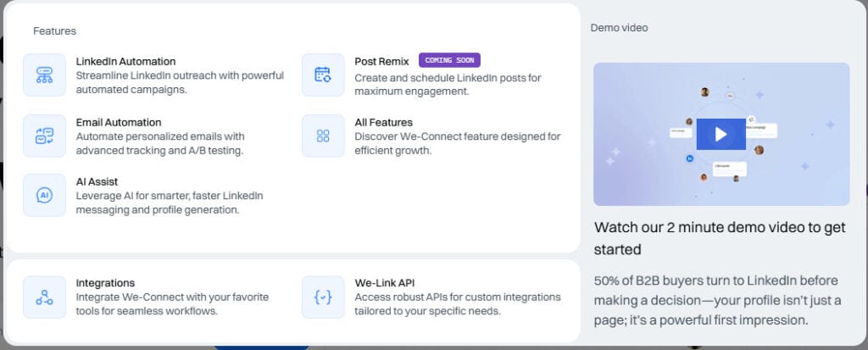Viewport: 868px width, 350px height.
Task: Open the AI Assist link
Action: tap(97, 181)
